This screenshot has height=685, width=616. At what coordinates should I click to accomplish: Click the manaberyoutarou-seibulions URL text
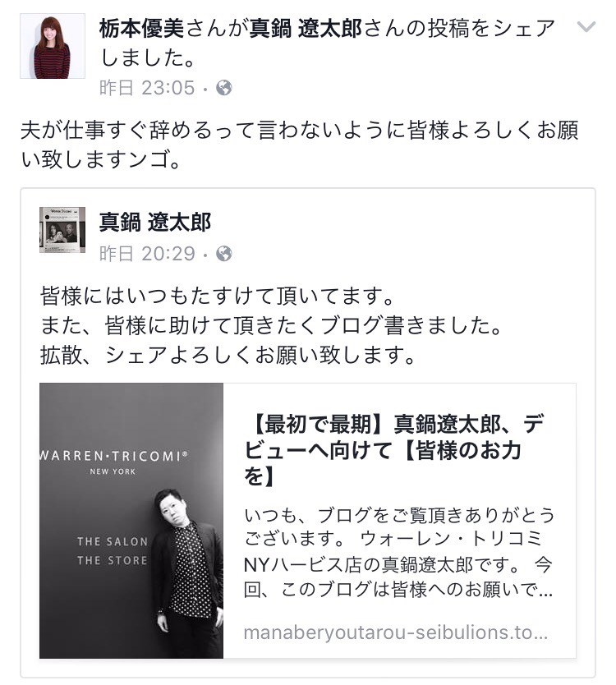point(395,632)
